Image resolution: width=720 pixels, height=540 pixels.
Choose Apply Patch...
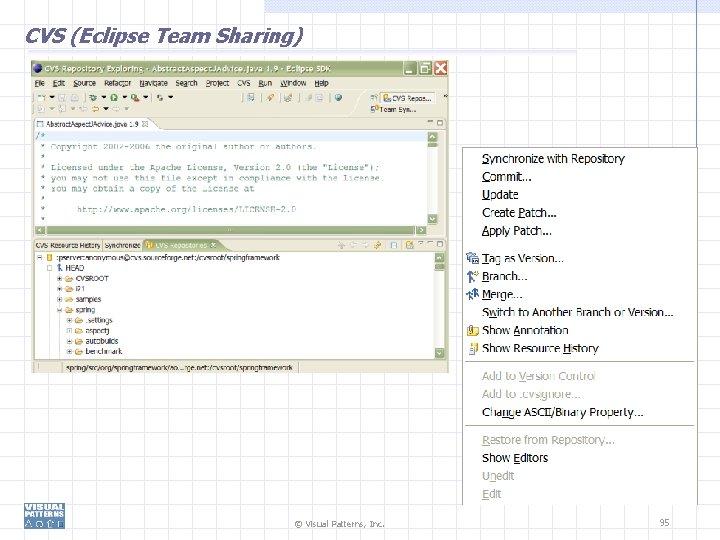pyautogui.click(x=517, y=231)
